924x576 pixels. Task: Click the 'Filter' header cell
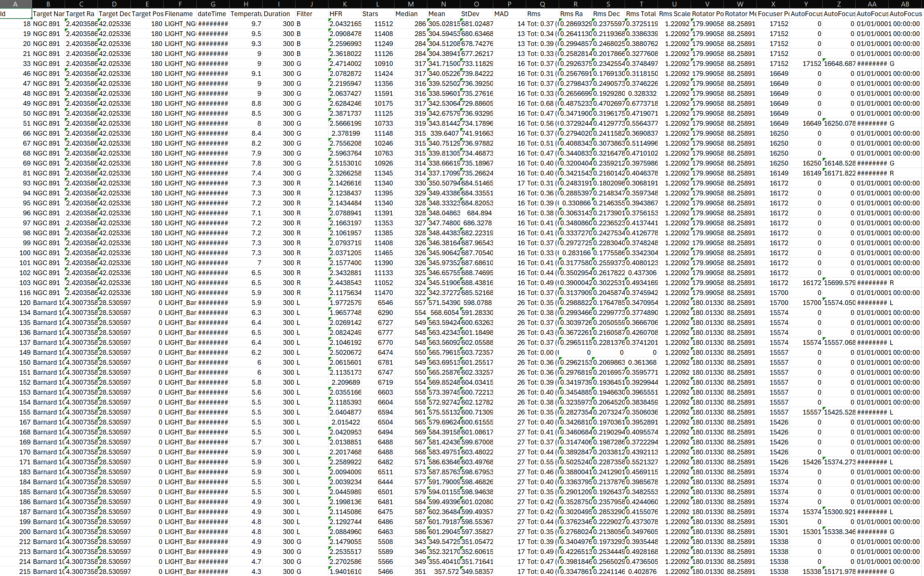pyautogui.click(x=311, y=14)
